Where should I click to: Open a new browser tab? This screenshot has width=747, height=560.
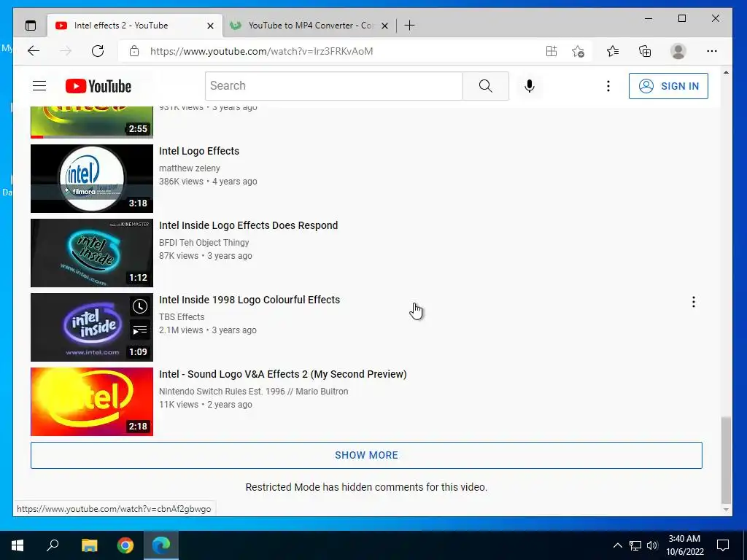tap(409, 26)
